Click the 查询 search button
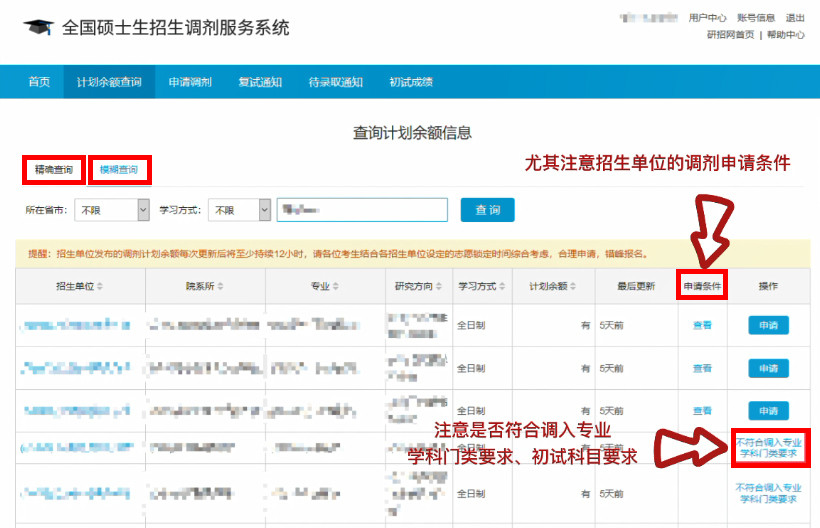The image size is (820, 528). pos(487,210)
